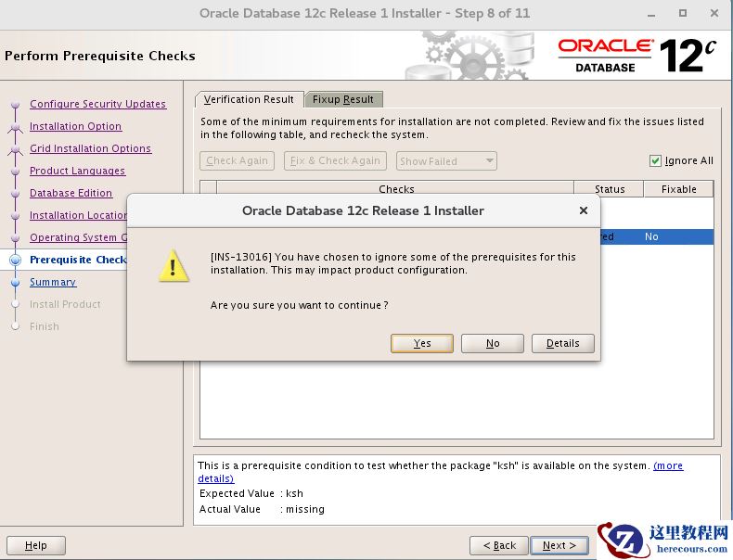Open the Configure Security Updates step
Viewport: 733px width, 560px height.
(97, 104)
